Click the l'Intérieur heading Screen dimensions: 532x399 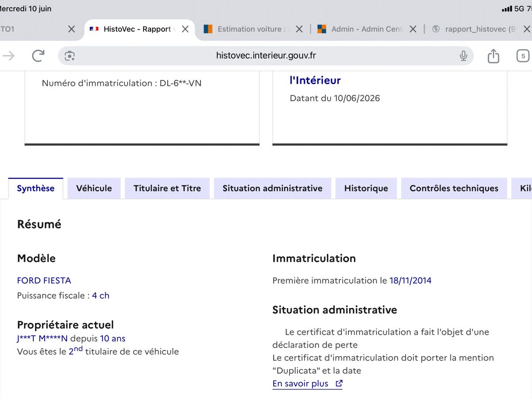pos(315,80)
